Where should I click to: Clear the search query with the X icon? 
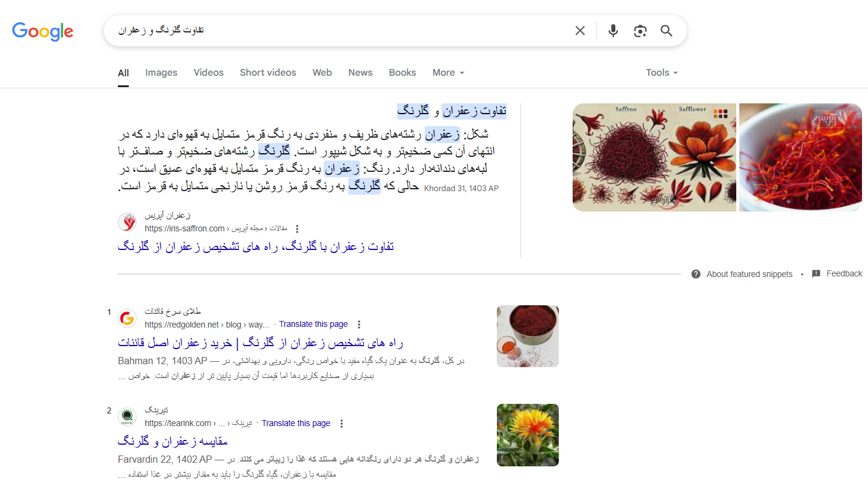[x=580, y=31]
